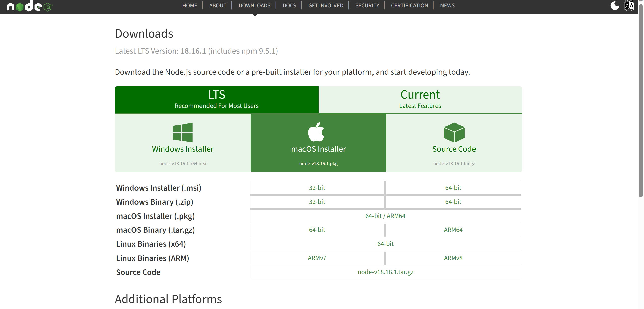This screenshot has height=309, width=644.
Task: Toggle dark mode moon icon
Action: pos(615,5)
